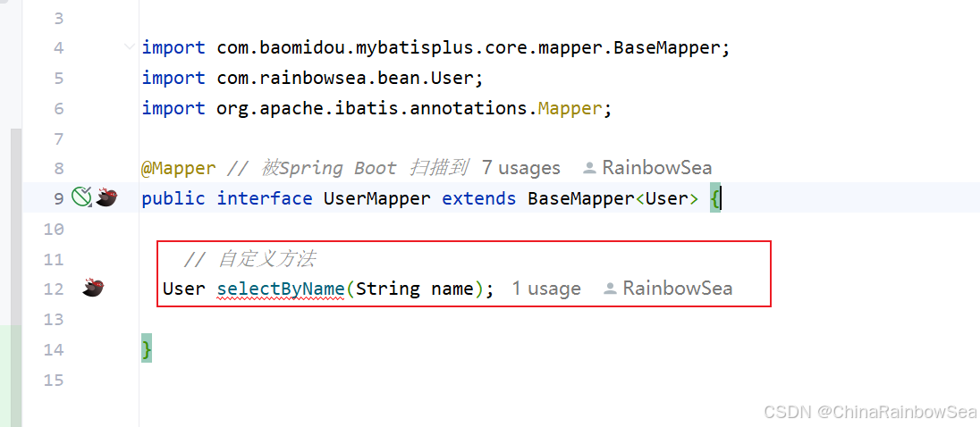Click the implemented-interface gutter icon on line 9

pos(81,197)
